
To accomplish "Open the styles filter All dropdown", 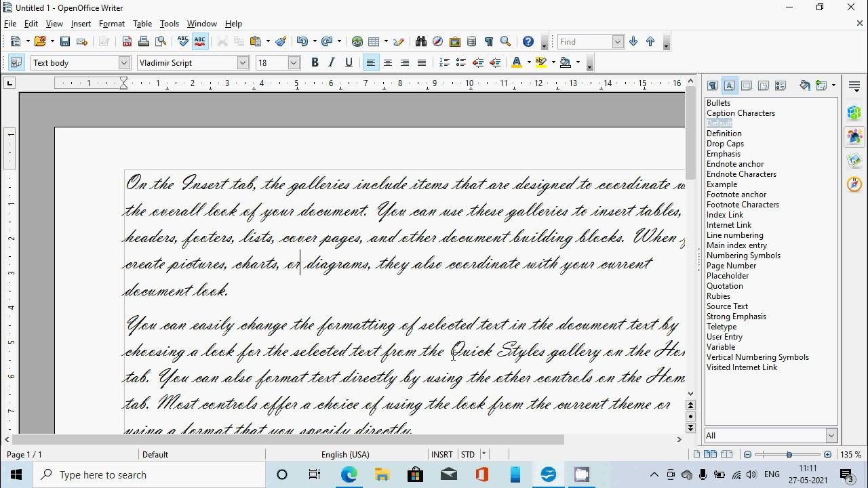I will tap(831, 435).
